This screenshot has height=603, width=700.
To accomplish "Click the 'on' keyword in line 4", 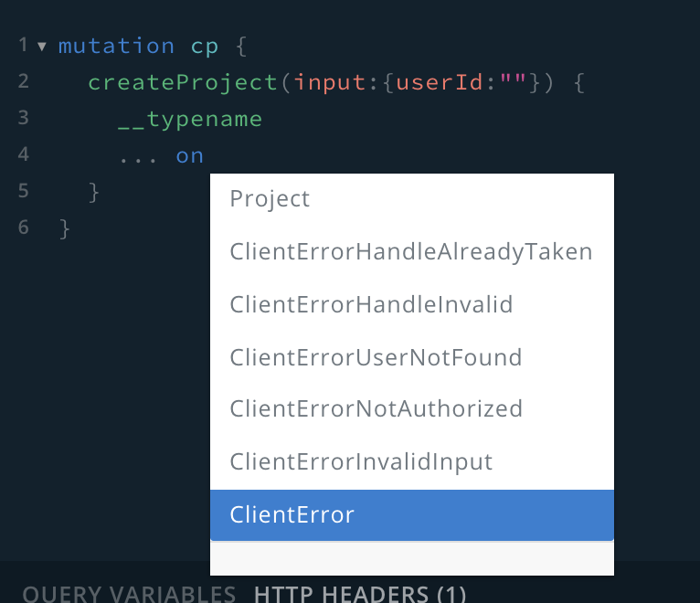I will coord(190,156).
